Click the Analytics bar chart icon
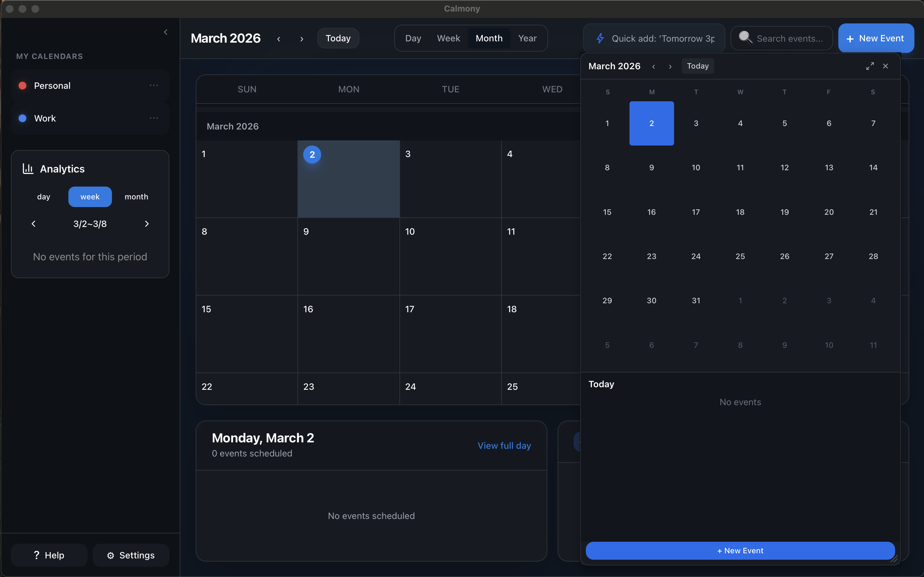The width and height of the screenshot is (924, 577). [x=27, y=168]
